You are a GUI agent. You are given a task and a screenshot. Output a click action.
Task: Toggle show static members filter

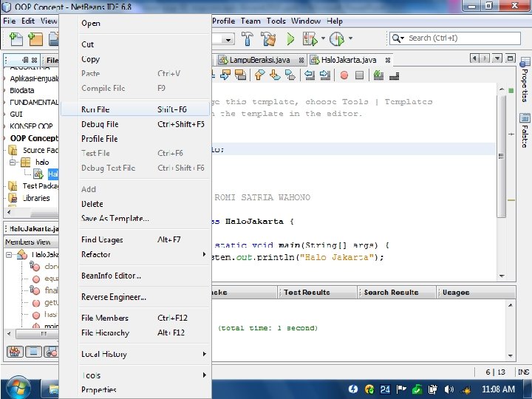click(x=51, y=352)
